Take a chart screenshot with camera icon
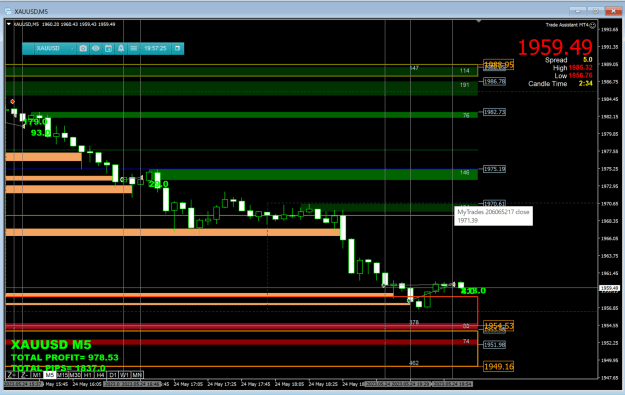Image resolution: width=625 pixels, height=395 pixels. point(83,48)
